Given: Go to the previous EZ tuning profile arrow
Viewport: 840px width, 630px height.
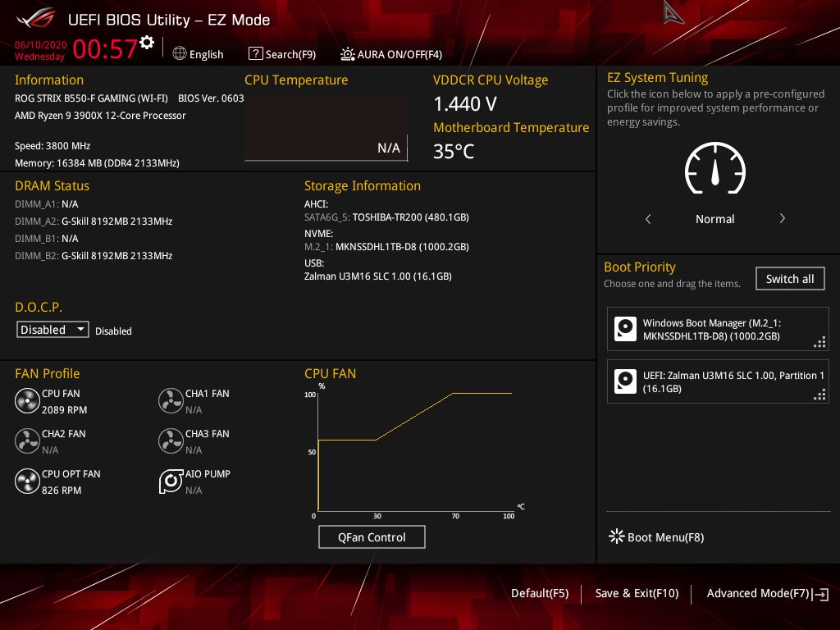Looking at the screenshot, I should [648, 218].
